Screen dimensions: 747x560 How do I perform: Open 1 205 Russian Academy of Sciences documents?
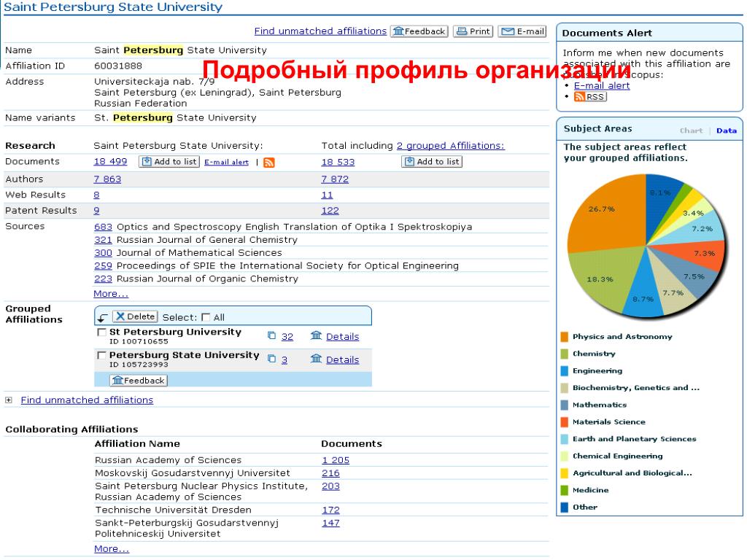point(336,460)
